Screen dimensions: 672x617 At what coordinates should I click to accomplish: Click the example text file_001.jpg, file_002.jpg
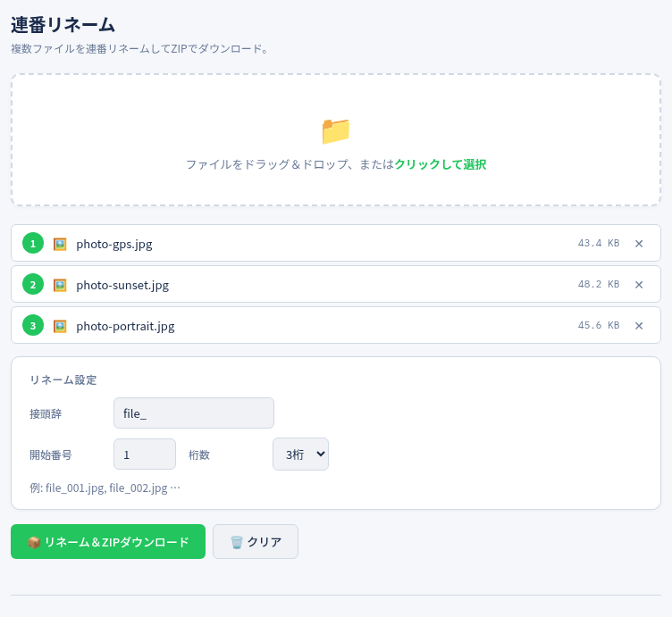[x=105, y=488]
